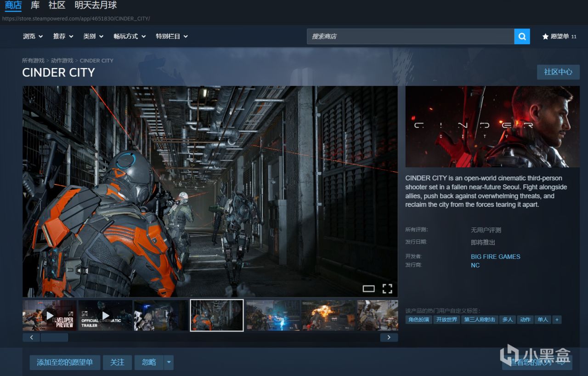Screen dimensions: 588x376
Task: Click the 社区中心 button
Action: pyautogui.click(x=558, y=72)
